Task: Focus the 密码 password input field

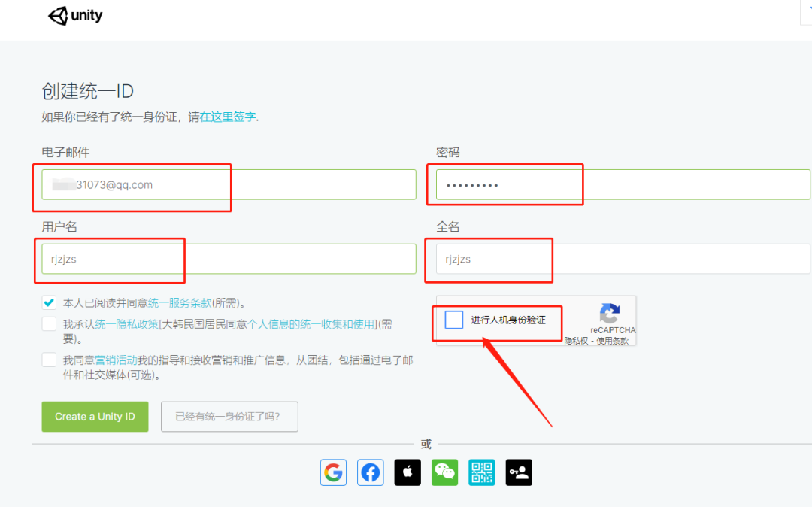Action: point(623,185)
